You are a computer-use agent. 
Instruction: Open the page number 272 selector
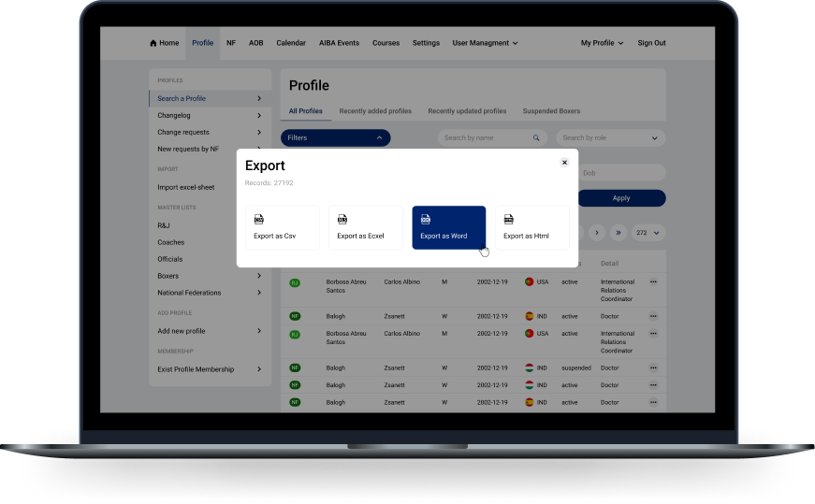[647, 232]
